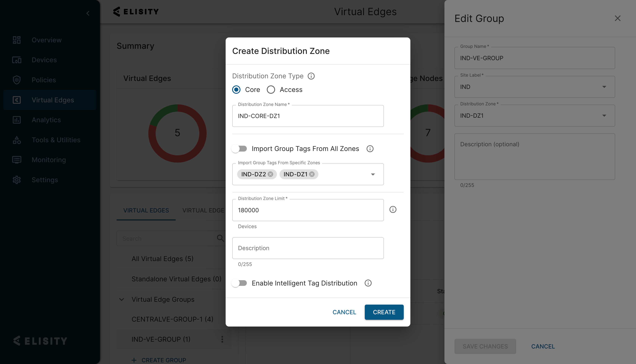Viewport: 636px width, 364px height.
Task: Select the Access radio button
Action: coord(271,89)
